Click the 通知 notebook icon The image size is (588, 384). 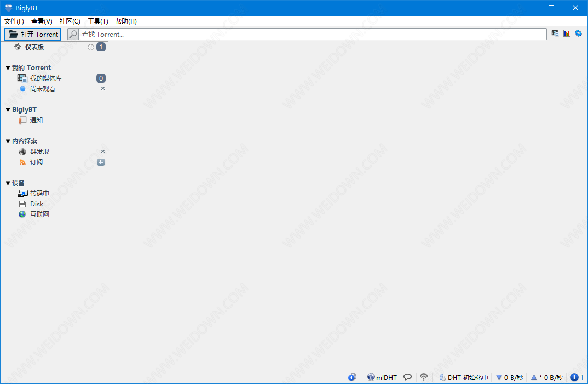point(22,120)
